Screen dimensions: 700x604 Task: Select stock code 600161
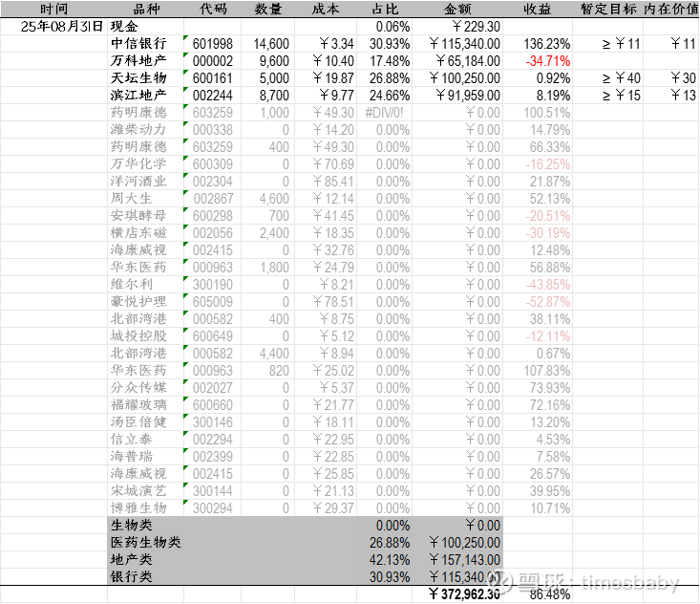[x=213, y=78]
